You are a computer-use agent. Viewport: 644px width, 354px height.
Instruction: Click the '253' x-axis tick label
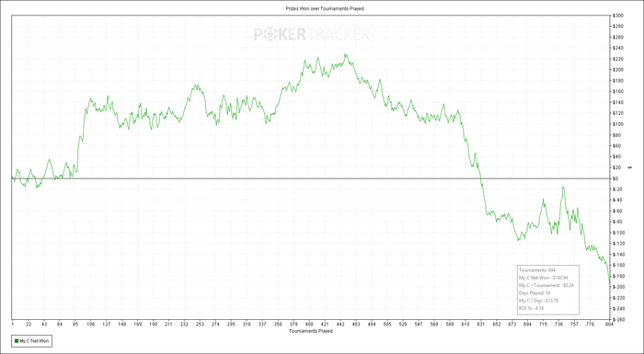pyautogui.click(x=200, y=325)
